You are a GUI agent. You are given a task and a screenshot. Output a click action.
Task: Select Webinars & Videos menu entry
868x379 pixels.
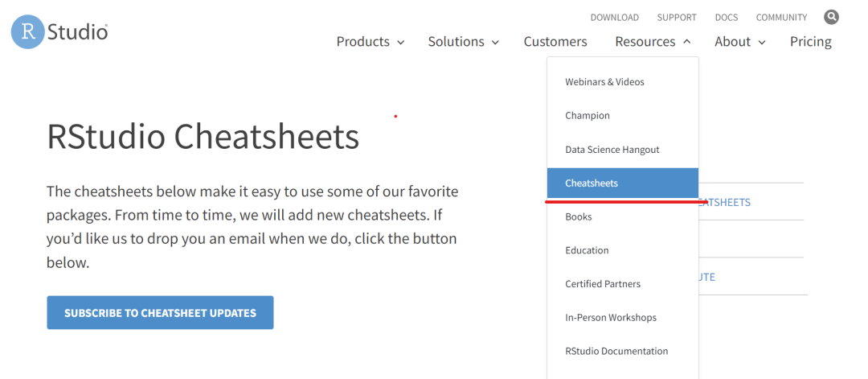(604, 82)
